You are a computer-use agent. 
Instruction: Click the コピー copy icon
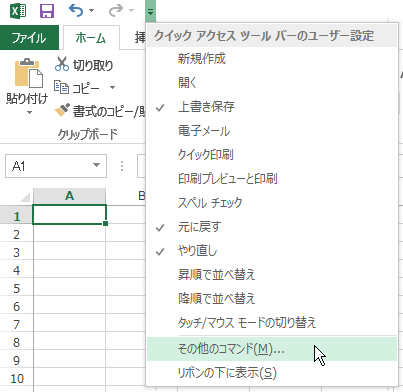tap(61, 87)
